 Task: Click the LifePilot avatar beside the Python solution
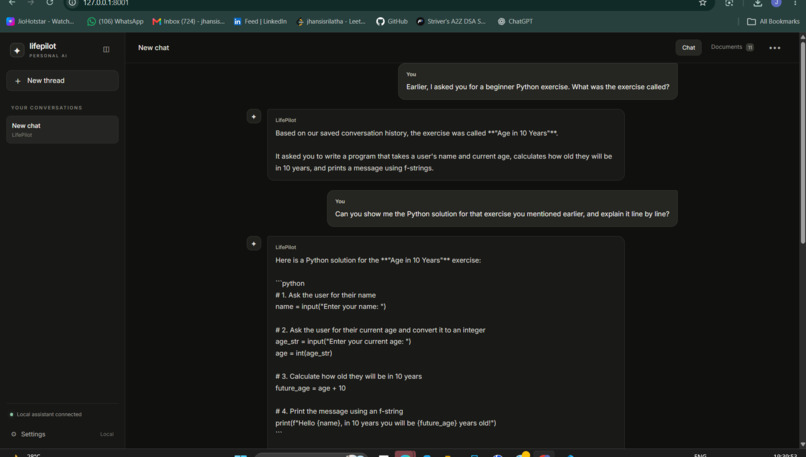click(x=254, y=244)
